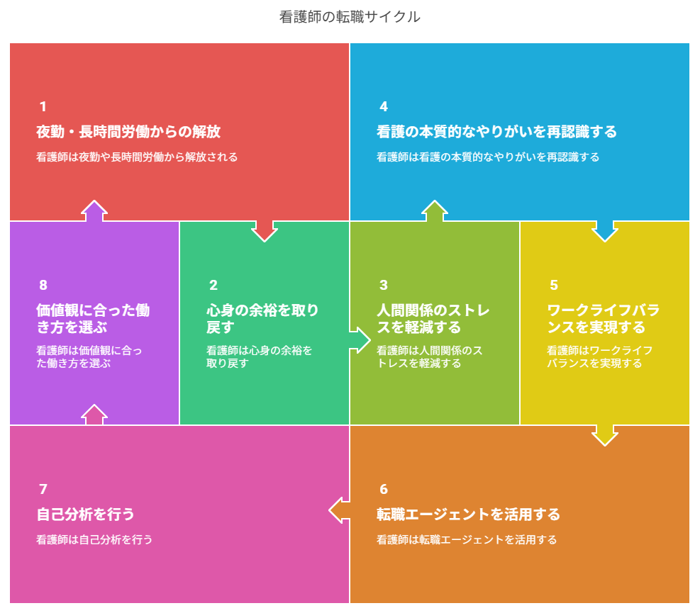Click the number 5 in the yellow block

pos(554,285)
